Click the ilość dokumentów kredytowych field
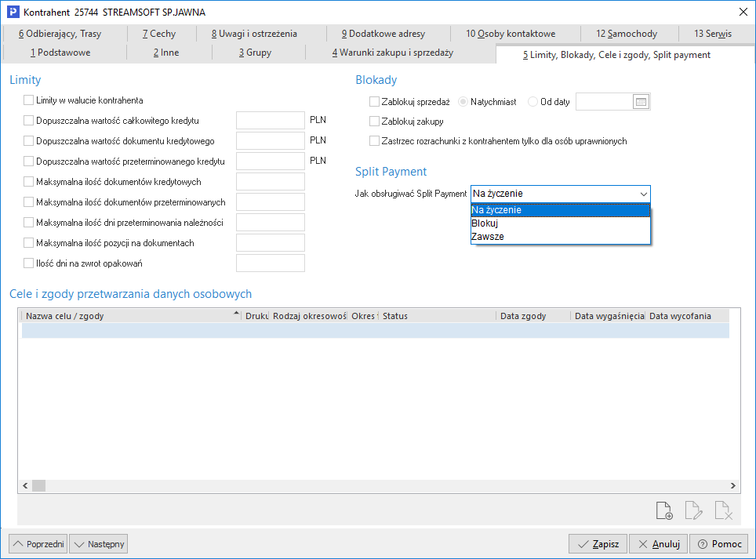756x559 pixels. click(271, 182)
